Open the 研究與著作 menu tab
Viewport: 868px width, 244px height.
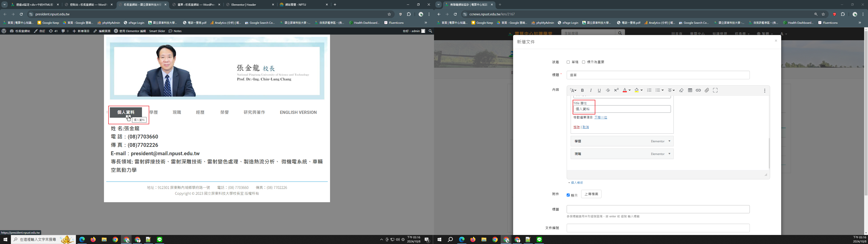[x=254, y=113]
